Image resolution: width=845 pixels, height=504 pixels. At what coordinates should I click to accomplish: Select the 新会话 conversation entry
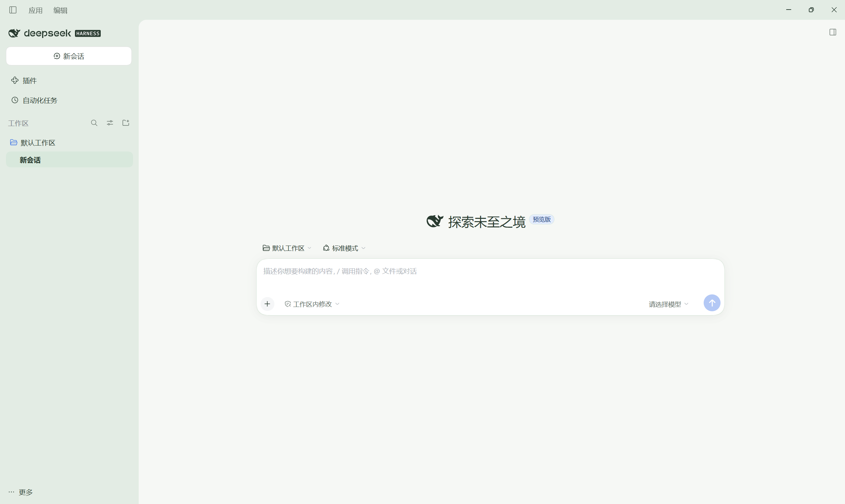pyautogui.click(x=69, y=160)
